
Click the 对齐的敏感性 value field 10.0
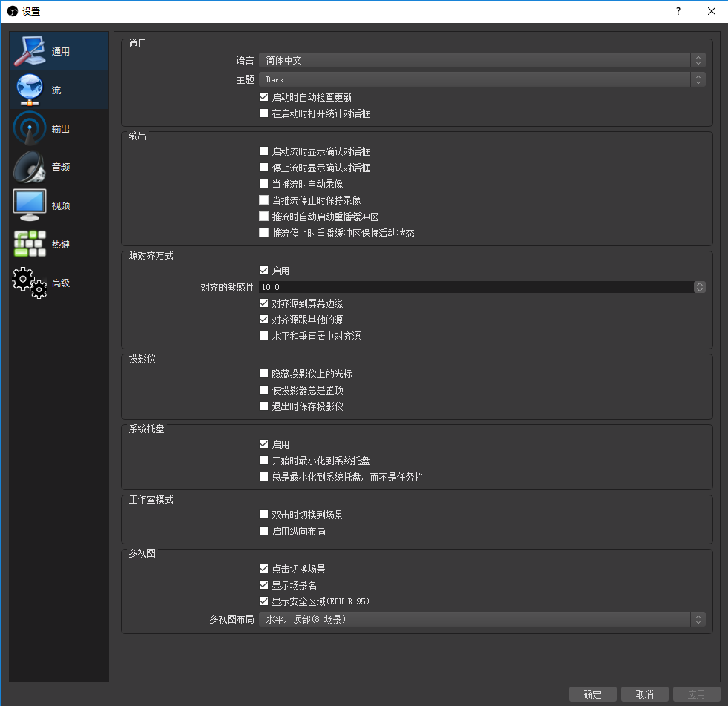[476, 287]
